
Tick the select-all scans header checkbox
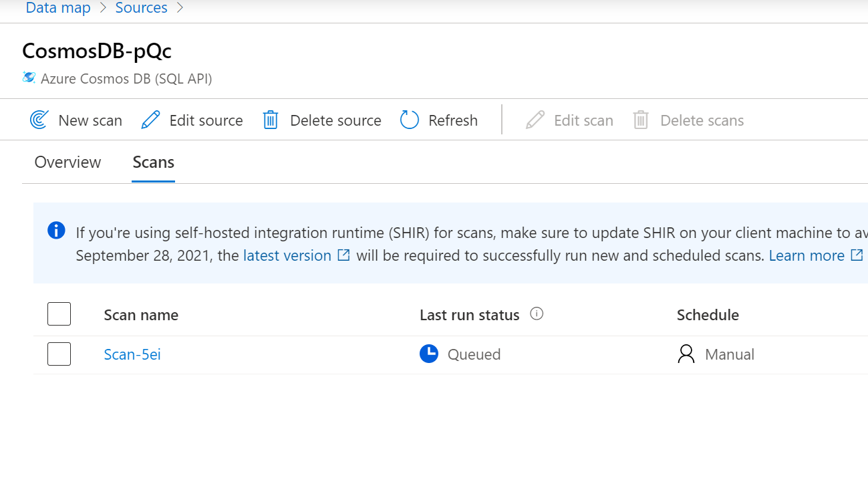click(59, 314)
